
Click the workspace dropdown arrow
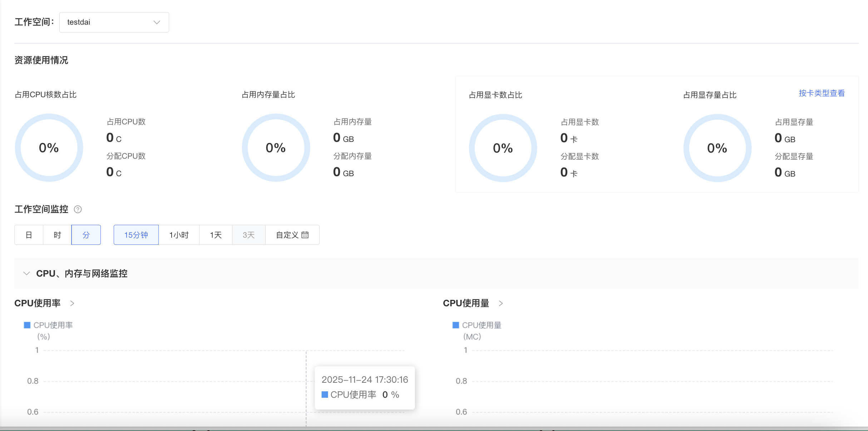click(157, 22)
